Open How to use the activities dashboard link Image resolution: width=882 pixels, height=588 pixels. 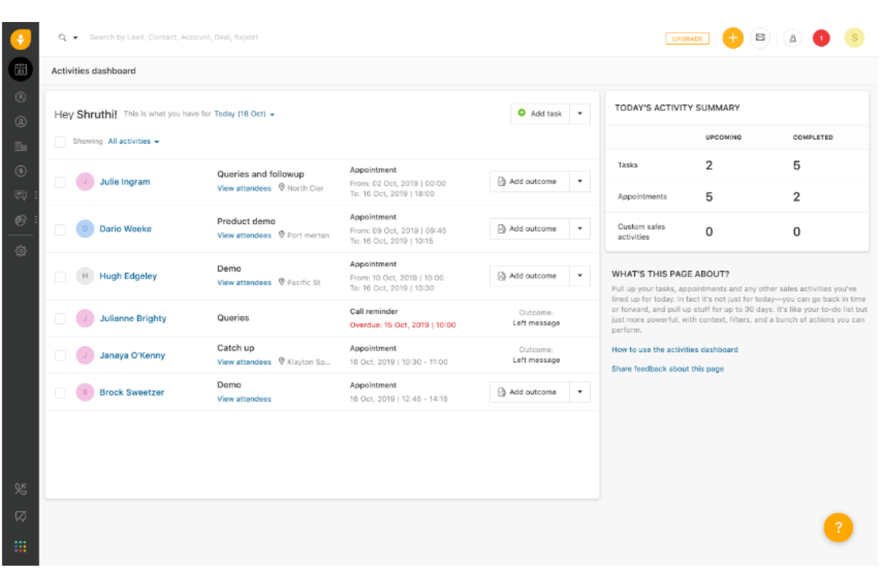[674, 350]
